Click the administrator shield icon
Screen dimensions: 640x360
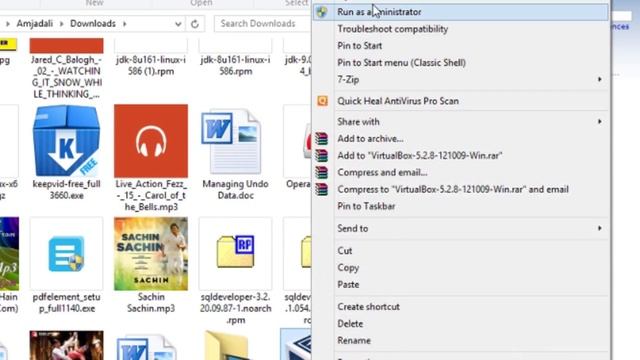point(322,12)
